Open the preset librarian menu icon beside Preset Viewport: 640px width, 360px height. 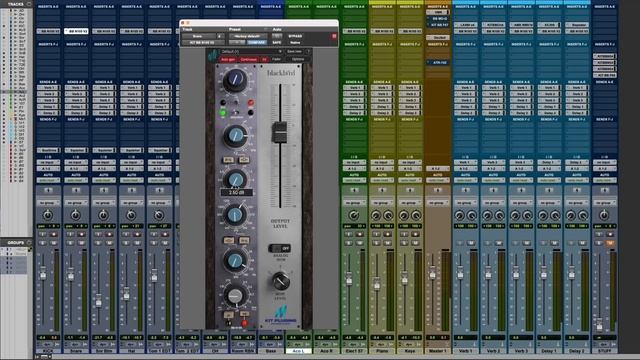click(x=266, y=29)
